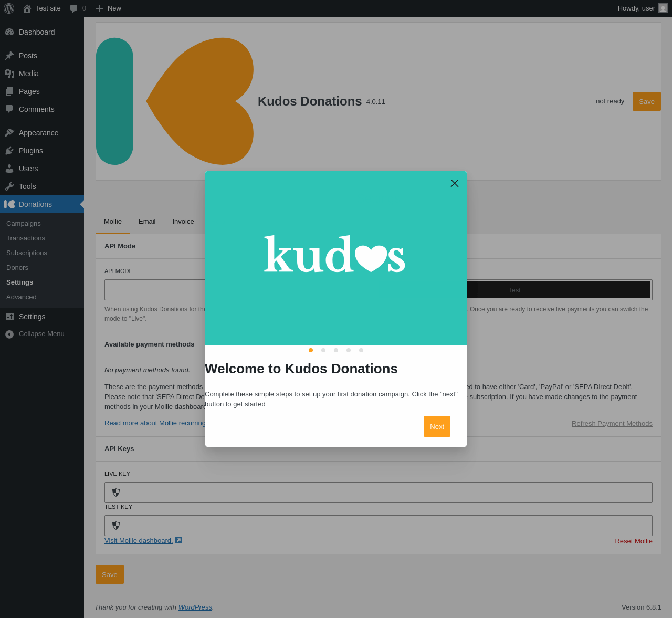This screenshot has height=618, width=672.
Task: Click the Save button in the header
Action: tap(647, 101)
